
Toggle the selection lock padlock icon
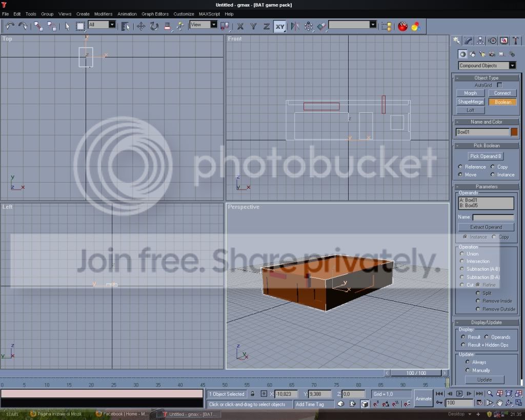pyautogui.click(x=252, y=394)
